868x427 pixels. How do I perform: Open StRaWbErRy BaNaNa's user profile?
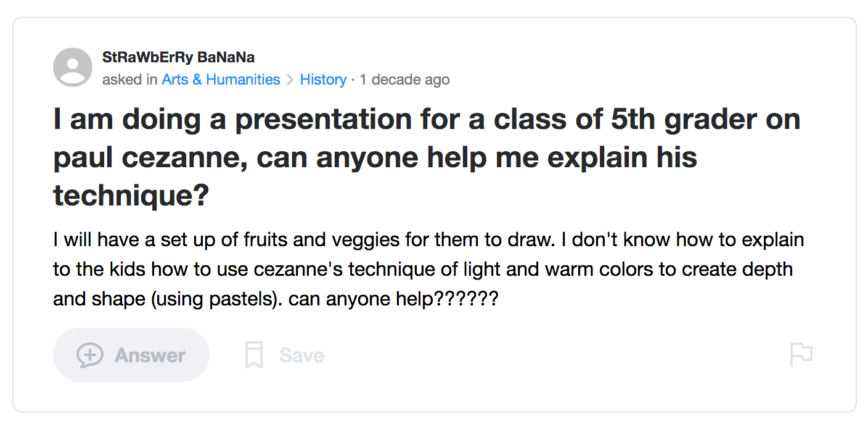click(178, 57)
